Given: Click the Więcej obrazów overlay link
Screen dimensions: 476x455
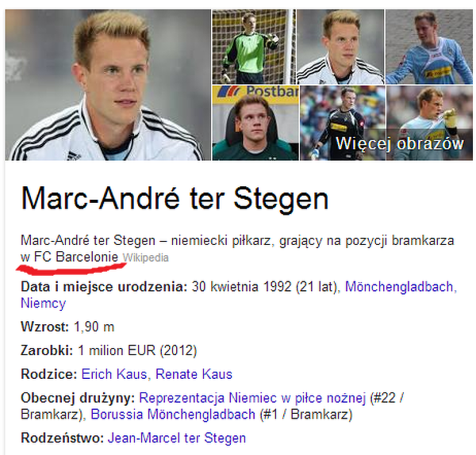Looking at the screenshot, I should click(400, 143).
